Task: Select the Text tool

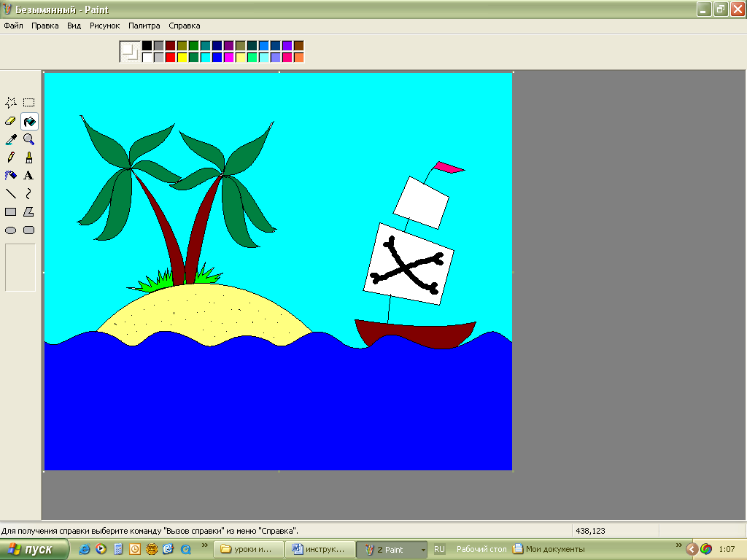Action: coord(29,176)
